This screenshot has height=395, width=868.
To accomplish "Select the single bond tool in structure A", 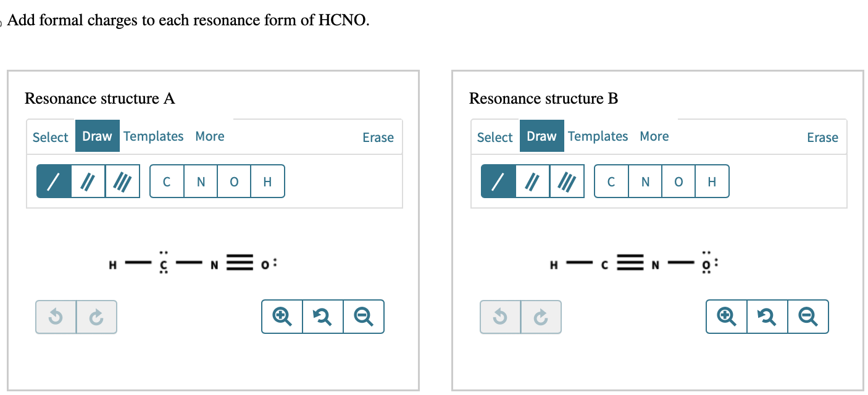I will (x=52, y=181).
